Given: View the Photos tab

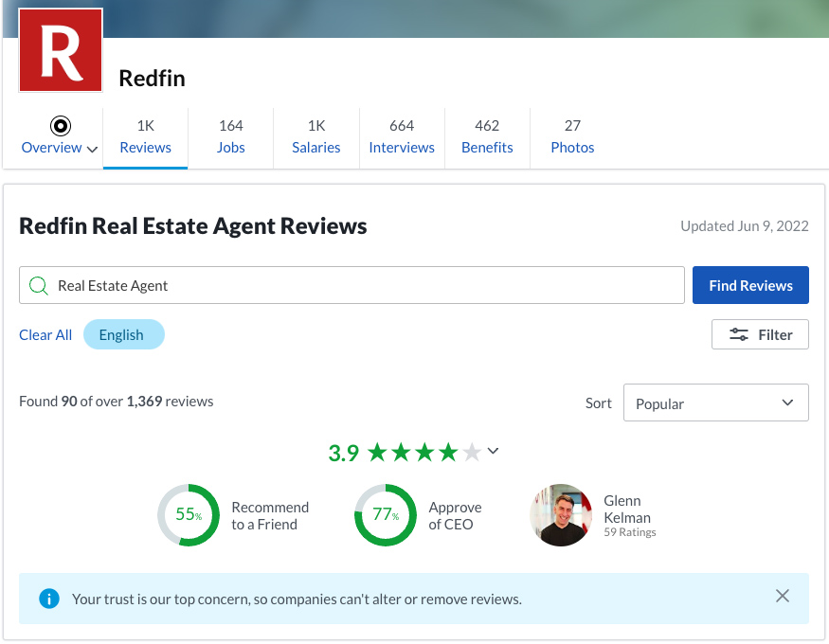Looking at the screenshot, I should click(572, 138).
